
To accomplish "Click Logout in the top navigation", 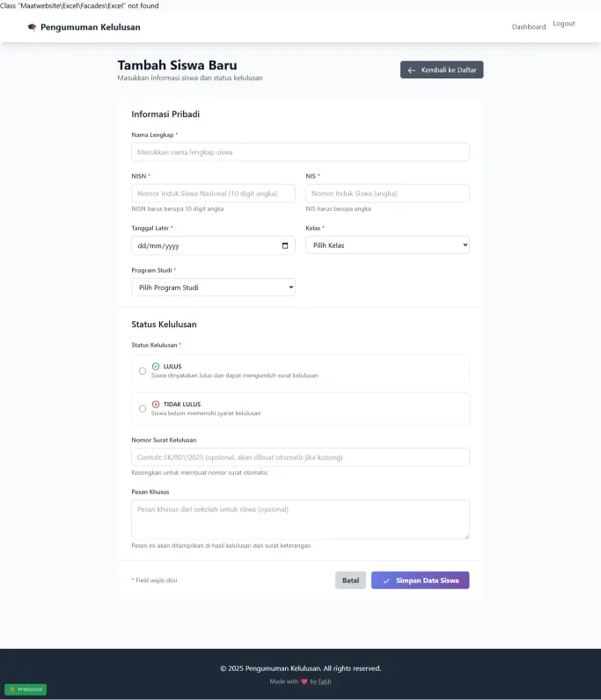I will pyautogui.click(x=564, y=24).
